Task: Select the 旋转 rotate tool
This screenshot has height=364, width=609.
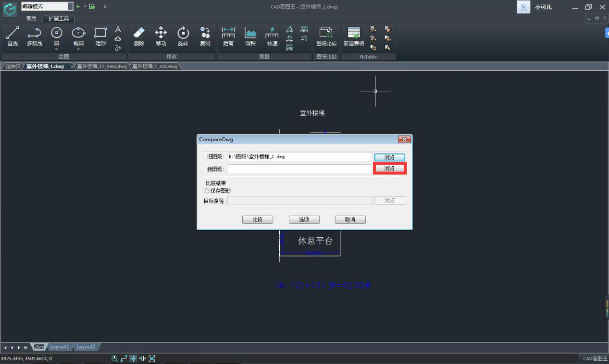Action: [x=183, y=36]
